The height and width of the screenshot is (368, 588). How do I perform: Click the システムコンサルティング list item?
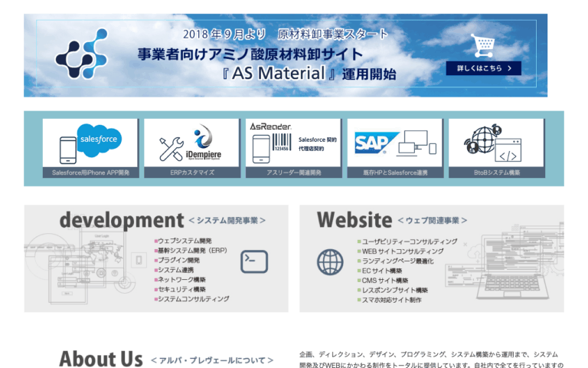[x=191, y=299]
